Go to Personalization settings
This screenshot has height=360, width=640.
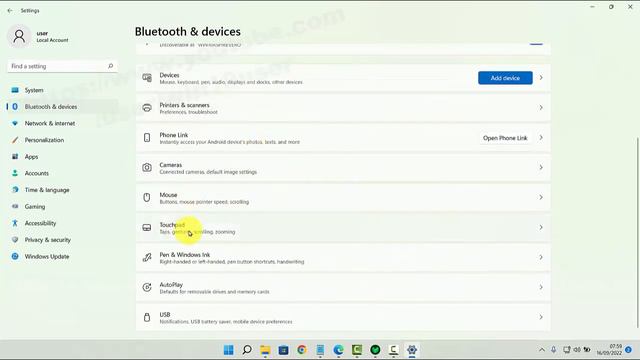tap(44, 140)
